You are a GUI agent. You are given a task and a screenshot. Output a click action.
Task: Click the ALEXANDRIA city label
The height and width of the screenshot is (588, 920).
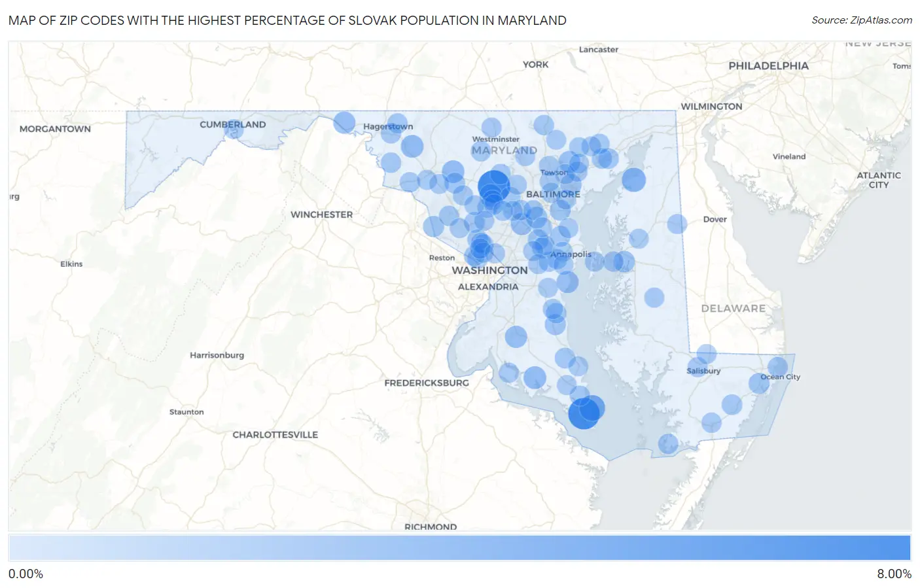pos(488,287)
